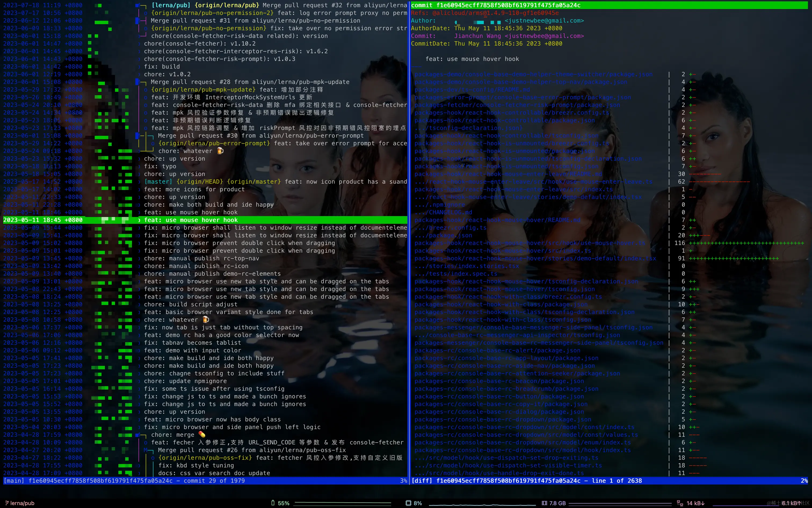Open the mouse-hover stories/demo-default/index.tsx diff entry
812x508 pixels.
tap(535, 258)
